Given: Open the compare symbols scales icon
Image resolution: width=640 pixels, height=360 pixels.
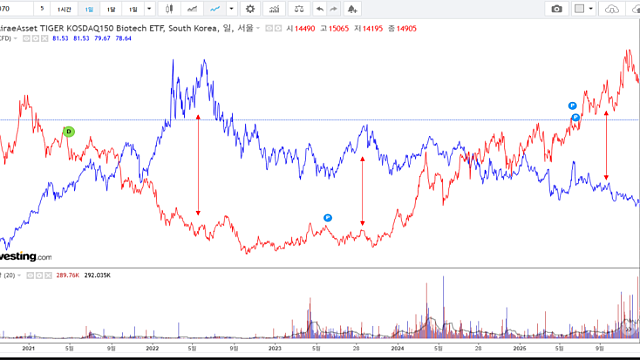Looking at the screenshot, I should 299,9.
